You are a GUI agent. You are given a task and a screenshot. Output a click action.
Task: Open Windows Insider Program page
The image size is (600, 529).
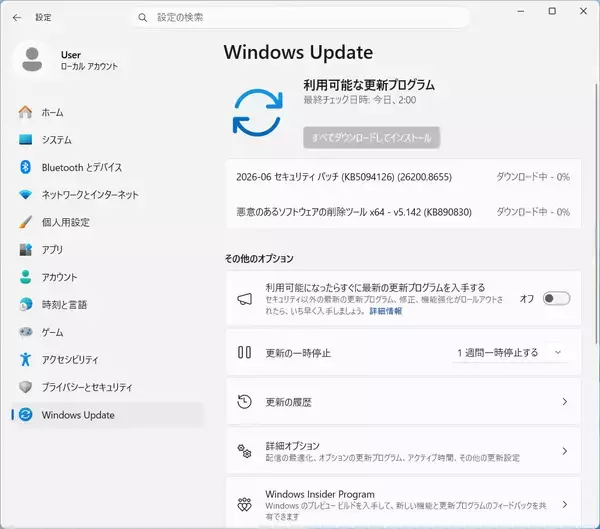[x=404, y=504]
